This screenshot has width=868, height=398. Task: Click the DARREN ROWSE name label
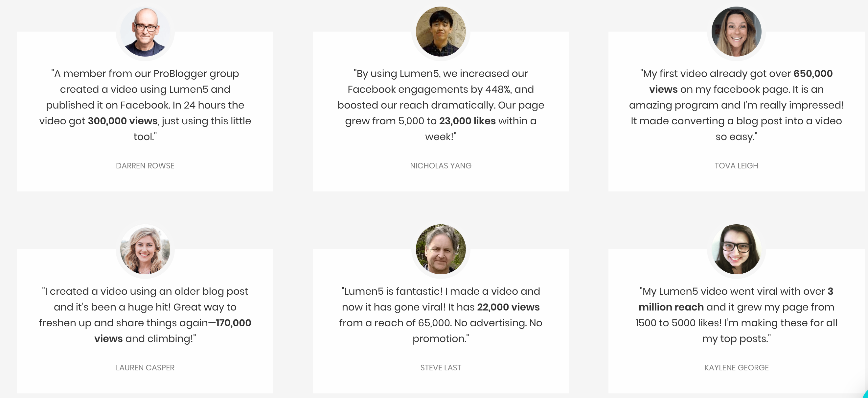coord(145,165)
